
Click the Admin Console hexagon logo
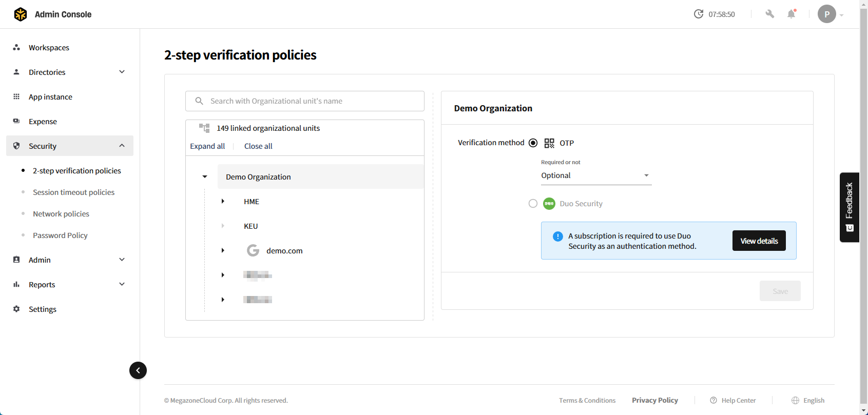coord(21,14)
